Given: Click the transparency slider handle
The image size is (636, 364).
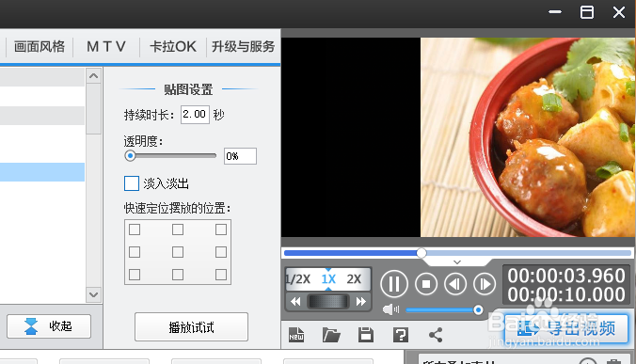Looking at the screenshot, I should 130,155.
